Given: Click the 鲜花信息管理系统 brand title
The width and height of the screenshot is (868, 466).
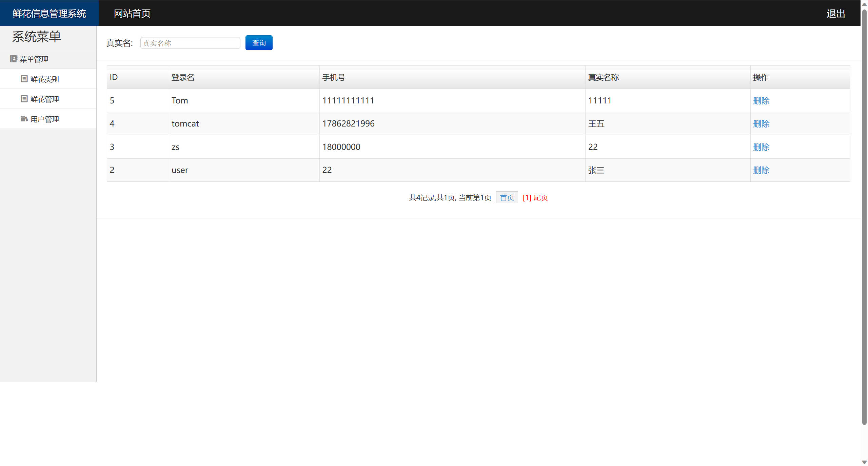Looking at the screenshot, I should [x=49, y=14].
